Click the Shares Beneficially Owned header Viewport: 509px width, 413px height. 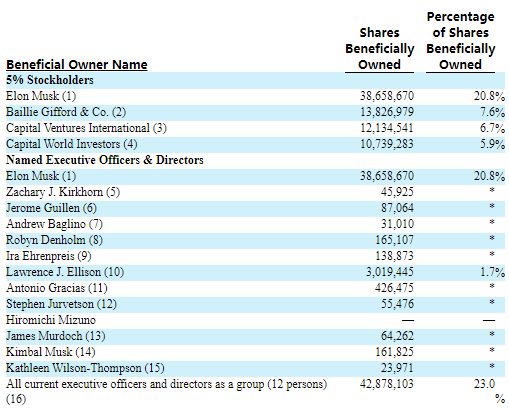coord(380,49)
